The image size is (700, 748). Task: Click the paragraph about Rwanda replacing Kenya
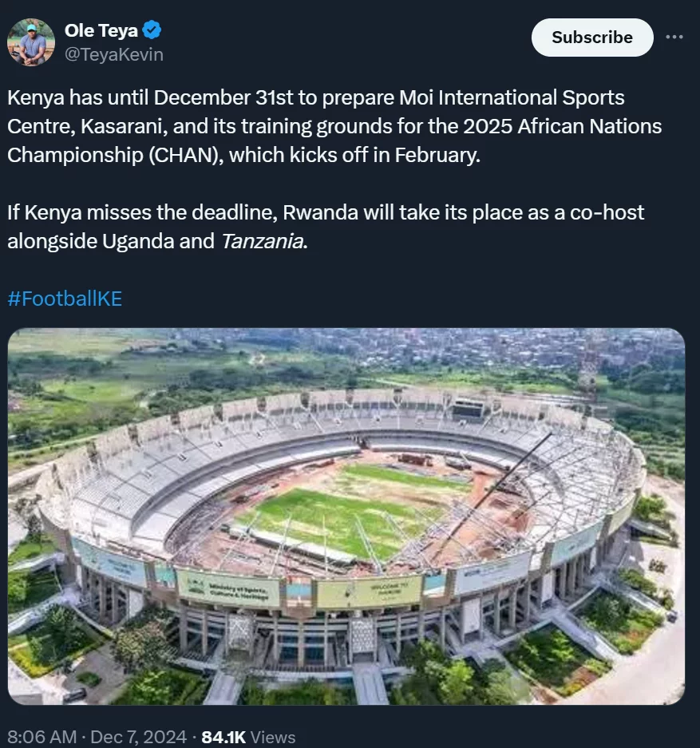tap(326, 227)
